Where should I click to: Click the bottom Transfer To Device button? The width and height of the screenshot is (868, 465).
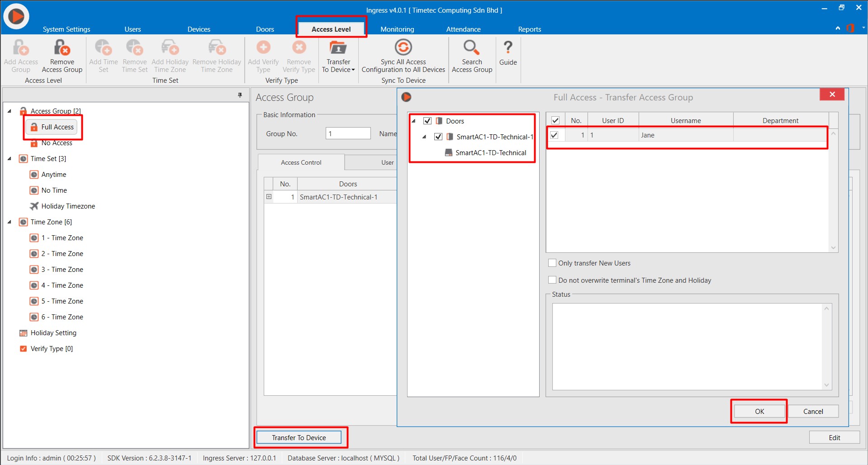tap(299, 437)
